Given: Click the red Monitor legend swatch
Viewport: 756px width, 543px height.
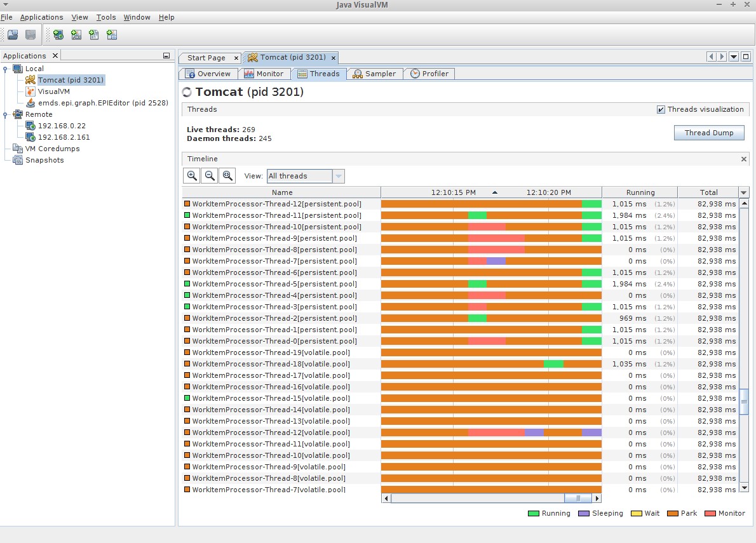Looking at the screenshot, I should [x=710, y=513].
